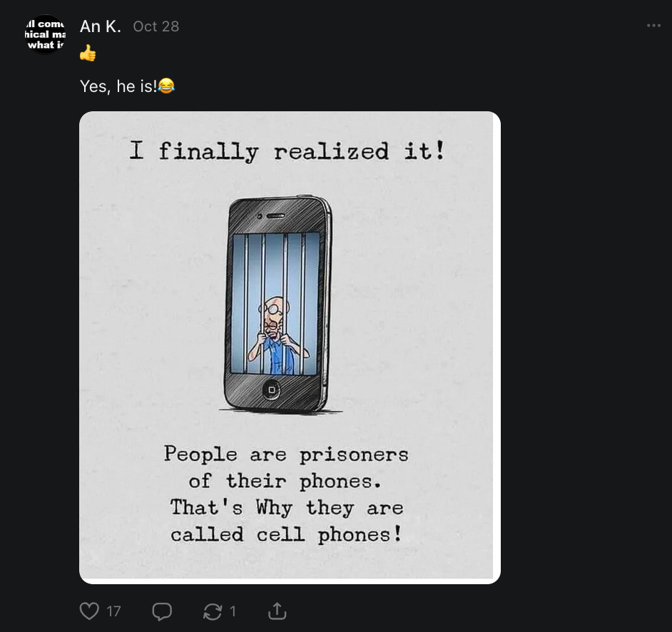Image resolution: width=672 pixels, height=632 pixels.
Task: Click the laughing tears emoji
Action: tap(166, 86)
